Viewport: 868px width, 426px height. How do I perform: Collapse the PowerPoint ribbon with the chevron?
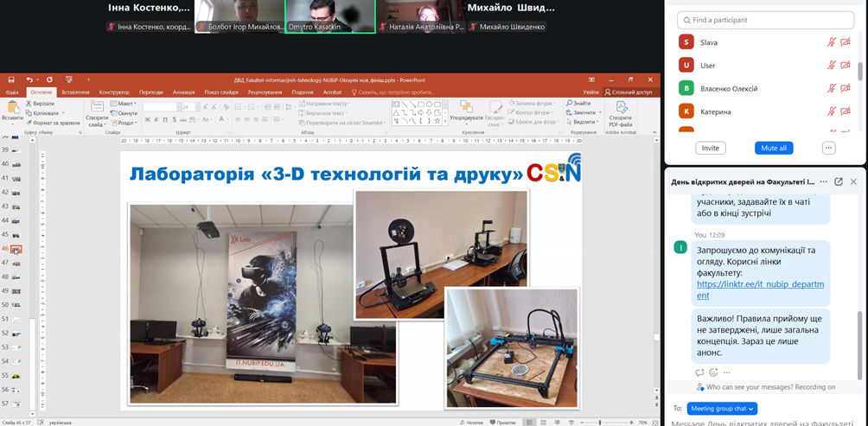coord(654,132)
